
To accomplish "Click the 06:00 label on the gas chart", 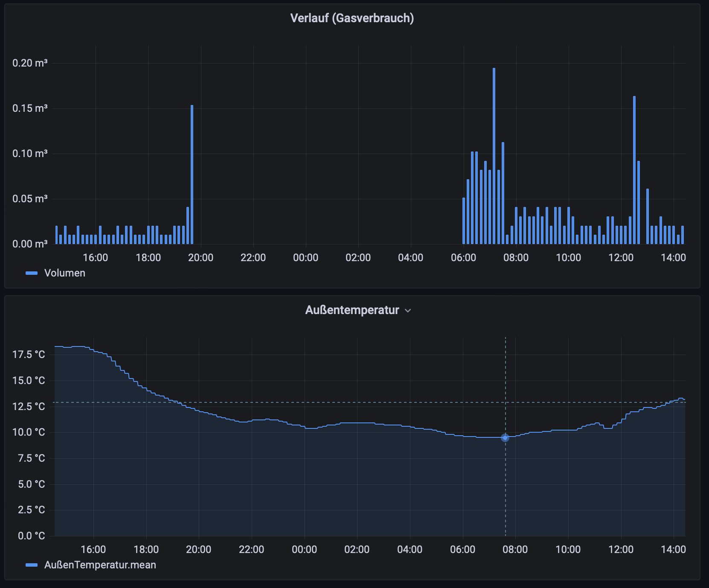I will click(464, 258).
